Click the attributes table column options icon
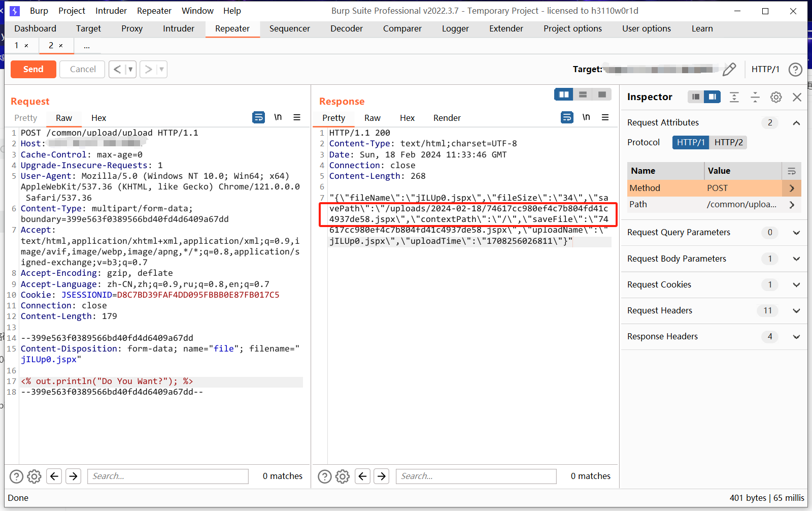 click(x=792, y=171)
